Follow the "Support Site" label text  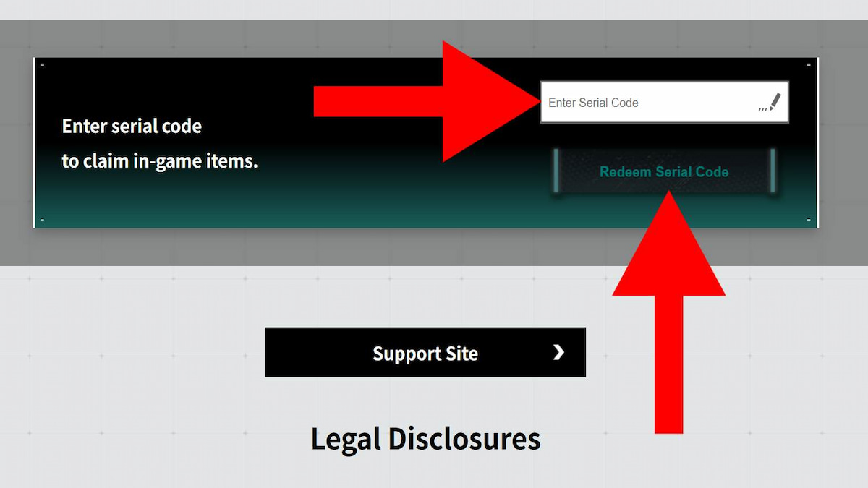425,354
